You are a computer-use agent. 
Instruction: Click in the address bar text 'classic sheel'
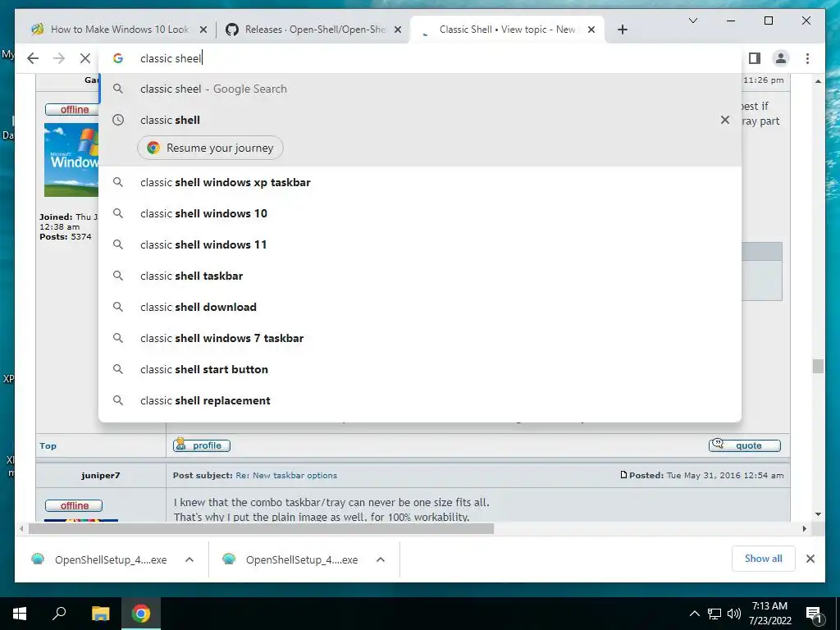tap(171, 58)
